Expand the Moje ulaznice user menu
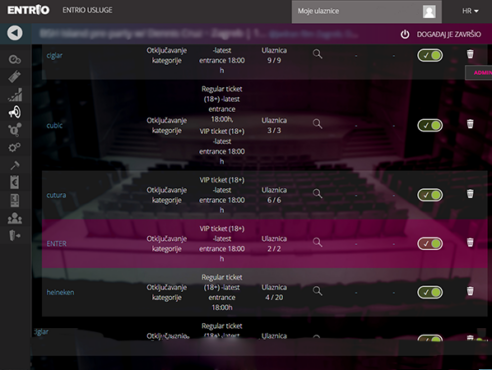Screen dimensions: 492x370 367,12
